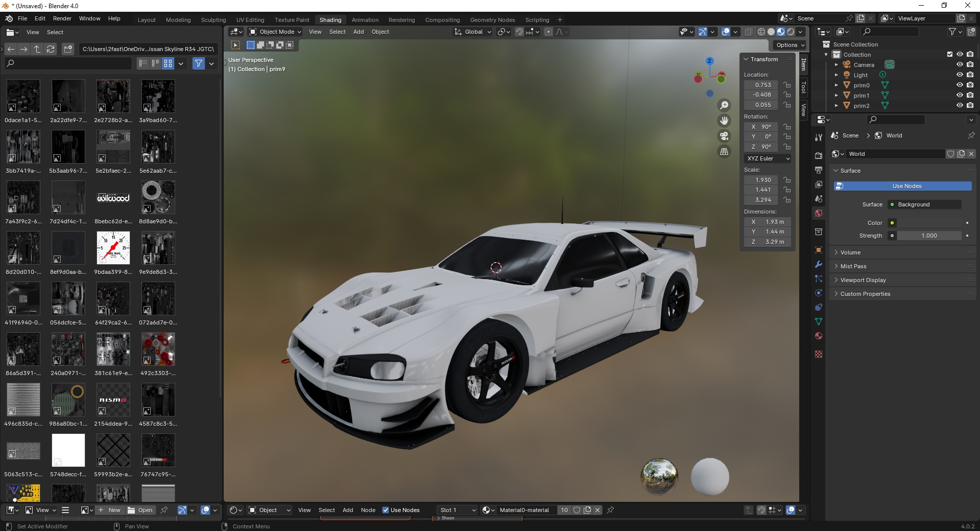Go to parent directory in file browser
Image resolution: width=980 pixels, height=531 pixels.
(37, 49)
